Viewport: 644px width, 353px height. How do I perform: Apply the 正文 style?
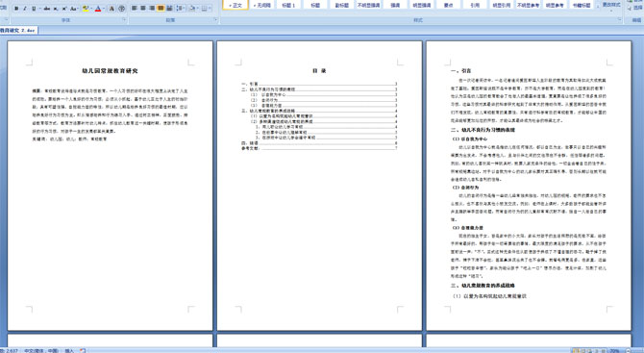[x=235, y=5]
